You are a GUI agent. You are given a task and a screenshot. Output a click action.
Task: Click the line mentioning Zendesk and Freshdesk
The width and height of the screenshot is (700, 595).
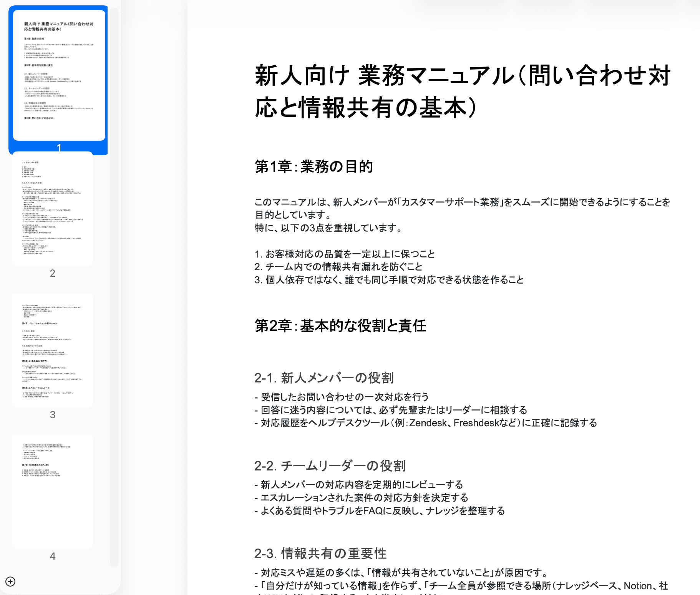coord(426,423)
